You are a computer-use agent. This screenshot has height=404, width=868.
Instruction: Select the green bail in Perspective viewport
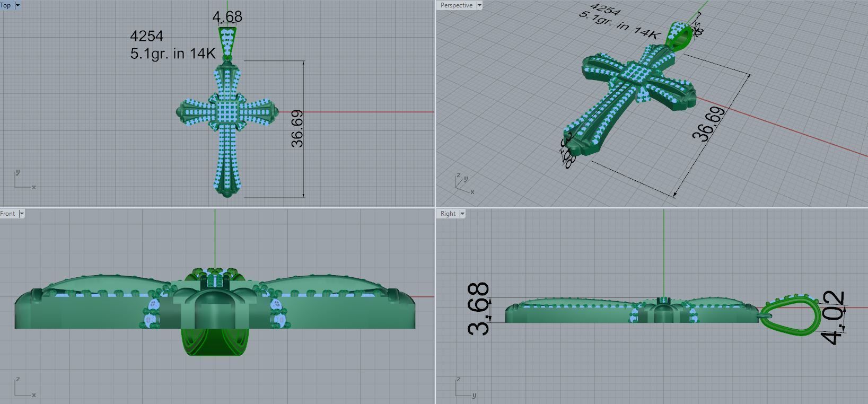coord(680,36)
